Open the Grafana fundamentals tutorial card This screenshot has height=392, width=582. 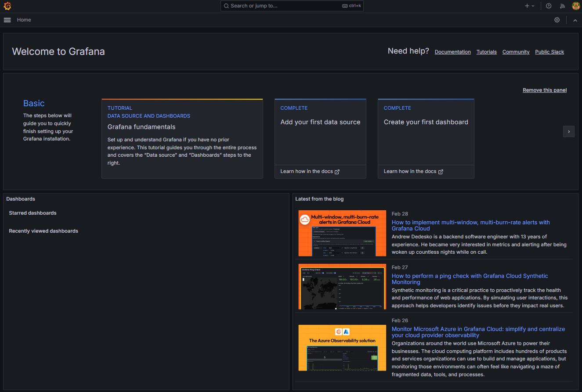pos(182,139)
